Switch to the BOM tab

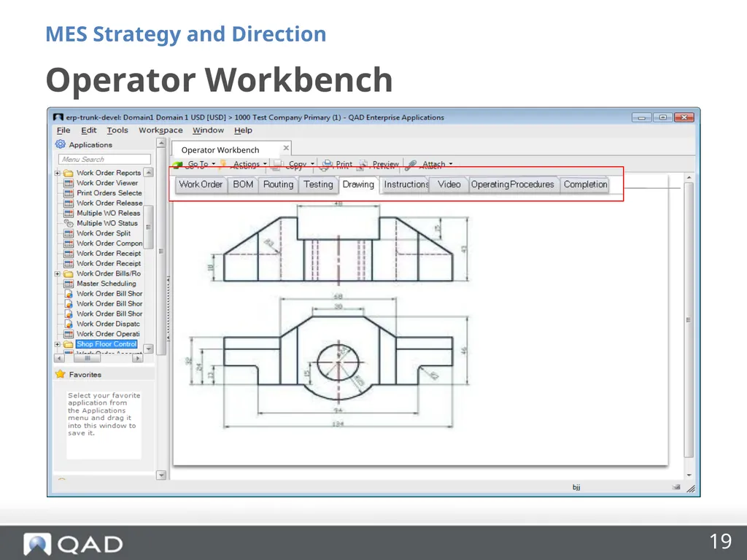[243, 184]
